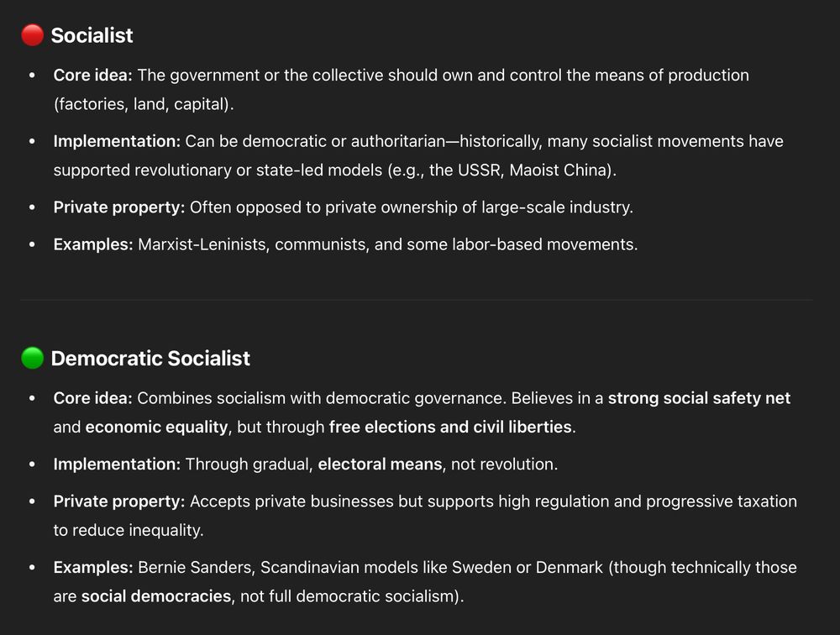This screenshot has height=635, width=840.
Task: Click bold text free elections and civil liberties
Action: click(450, 427)
